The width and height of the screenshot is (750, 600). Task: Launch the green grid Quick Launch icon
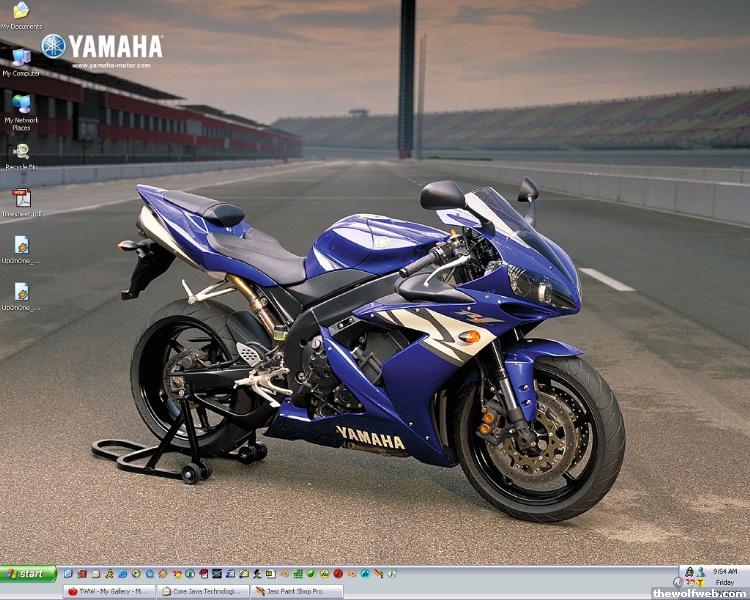coord(298,574)
